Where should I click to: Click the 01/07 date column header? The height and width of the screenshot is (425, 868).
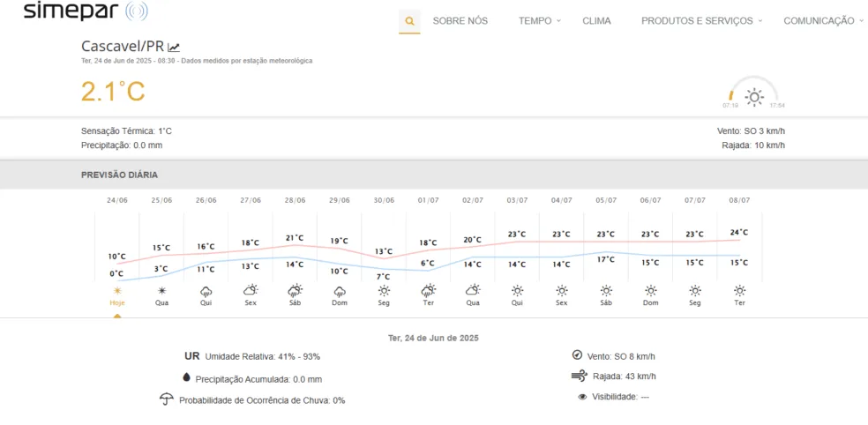[x=429, y=200]
